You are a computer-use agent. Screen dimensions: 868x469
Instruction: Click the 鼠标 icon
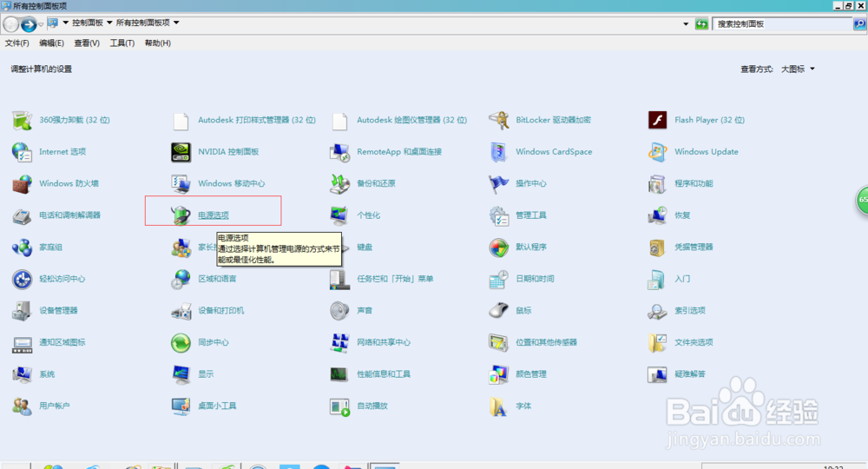[498, 311]
